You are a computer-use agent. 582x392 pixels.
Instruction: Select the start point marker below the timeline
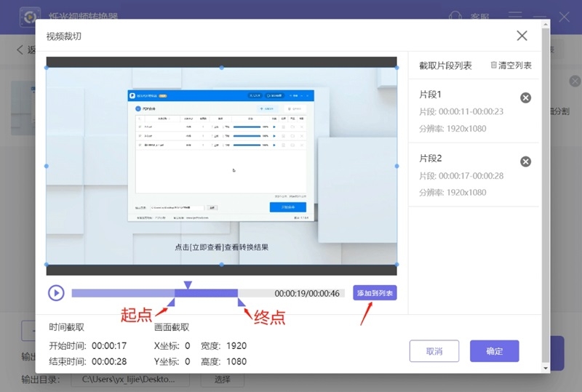(171, 302)
